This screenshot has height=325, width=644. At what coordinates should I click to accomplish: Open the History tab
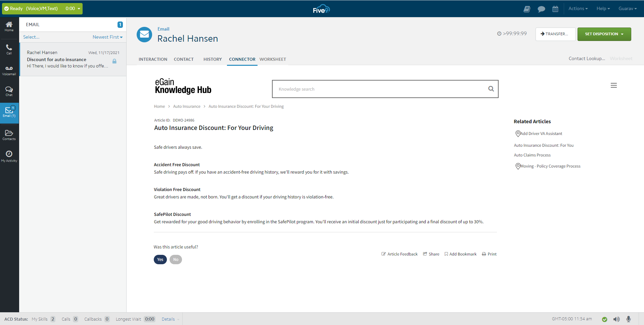tap(212, 59)
